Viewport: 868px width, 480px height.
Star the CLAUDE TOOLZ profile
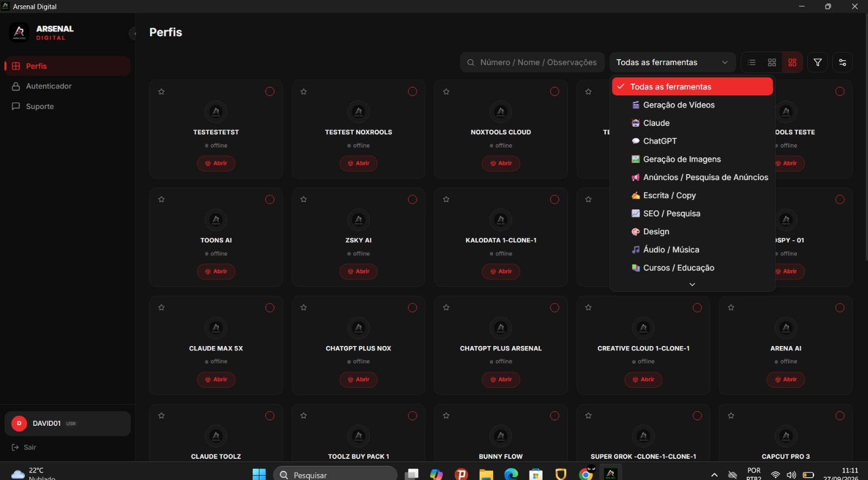coord(161,415)
